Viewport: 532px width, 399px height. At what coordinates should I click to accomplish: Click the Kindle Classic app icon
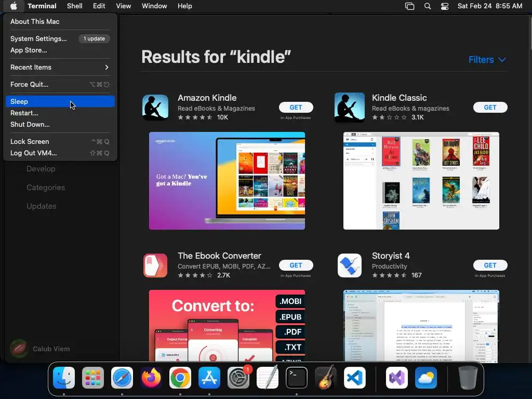point(350,108)
